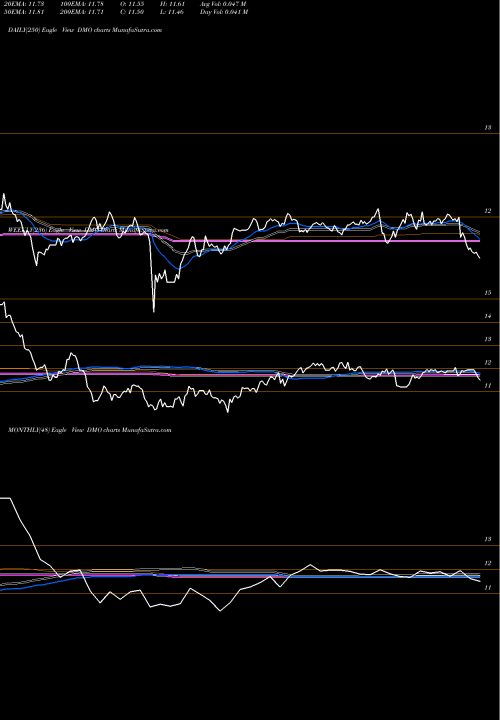Select the low price L: 11.46
The image size is (500, 720).
172,12
